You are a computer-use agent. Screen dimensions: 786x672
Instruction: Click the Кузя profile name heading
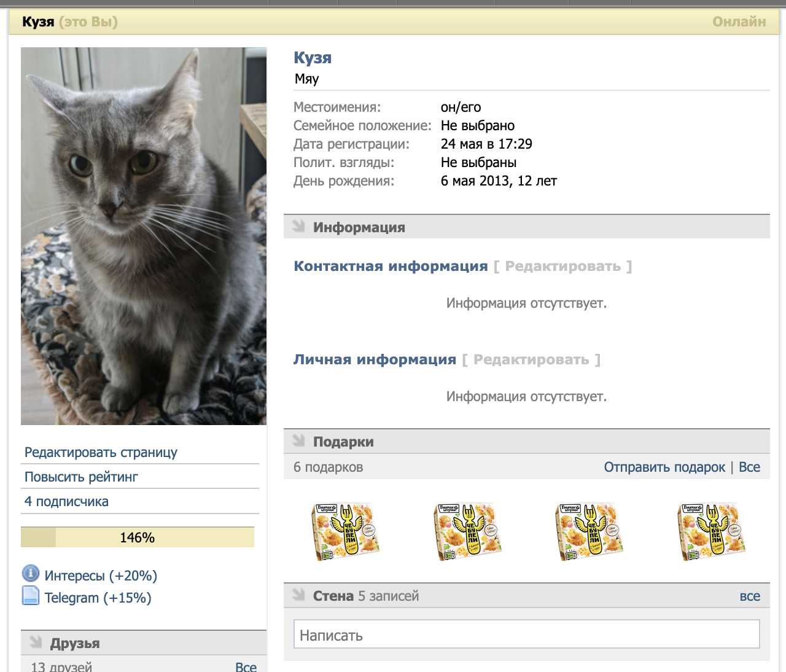tap(313, 58)
